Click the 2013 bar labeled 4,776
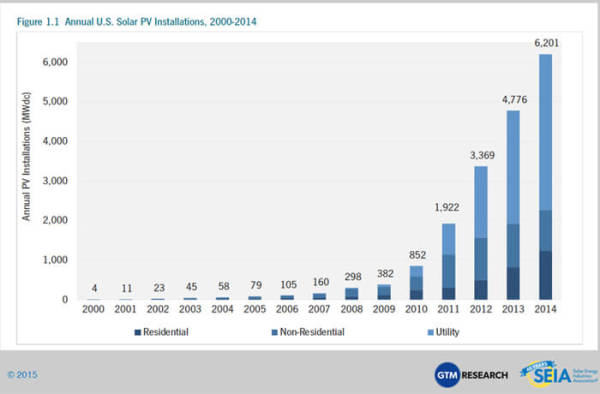This screenshot has height=394, width=600. [513, 205]
